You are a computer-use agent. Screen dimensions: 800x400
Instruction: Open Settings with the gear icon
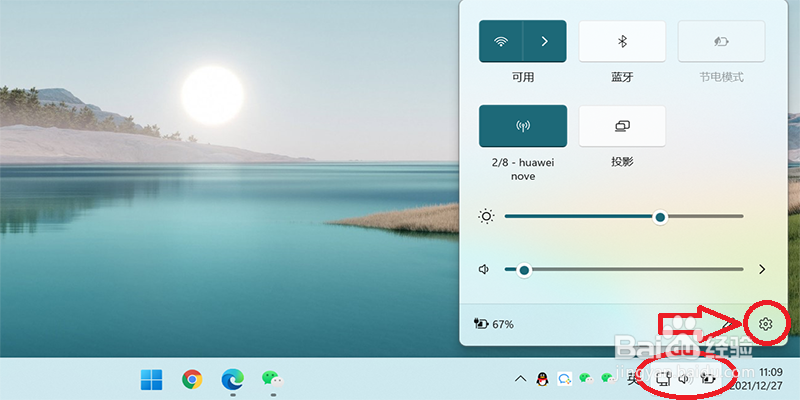tap(765, 324)
